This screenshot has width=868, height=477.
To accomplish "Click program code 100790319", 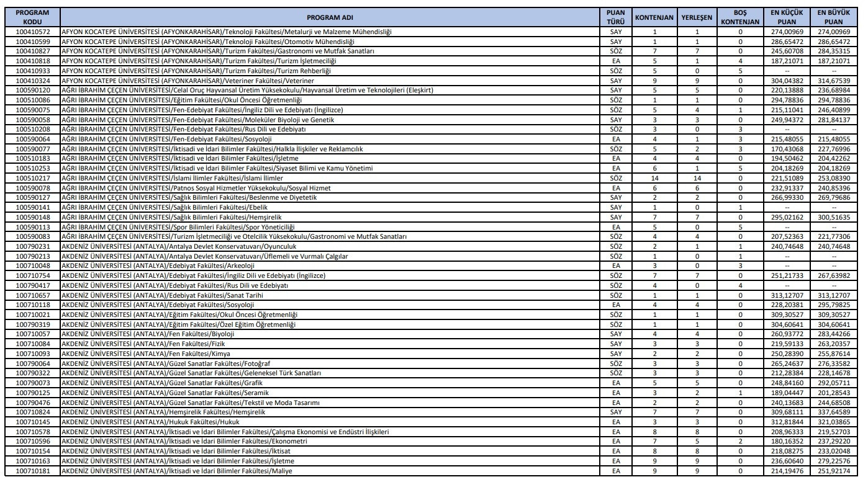I will (x=32, y=325).
